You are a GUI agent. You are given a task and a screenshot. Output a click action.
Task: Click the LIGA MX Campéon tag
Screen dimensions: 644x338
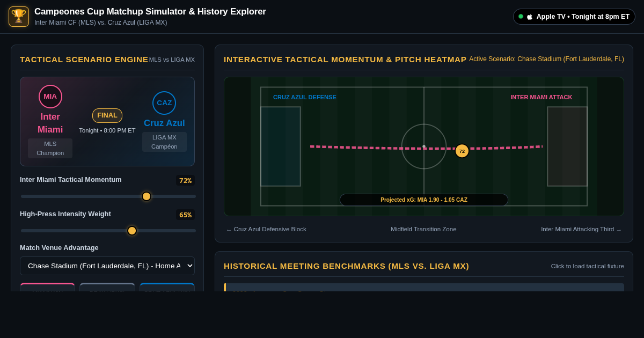[164, 142]
